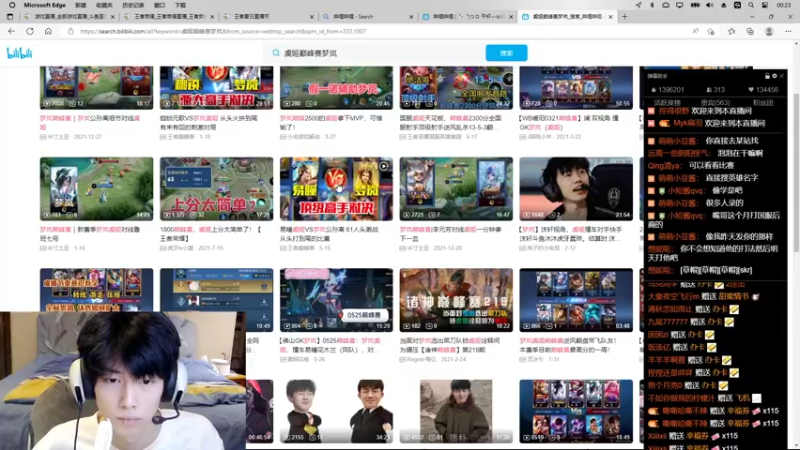Open the Microsoft Edge app menu

(x=44, y=5)
